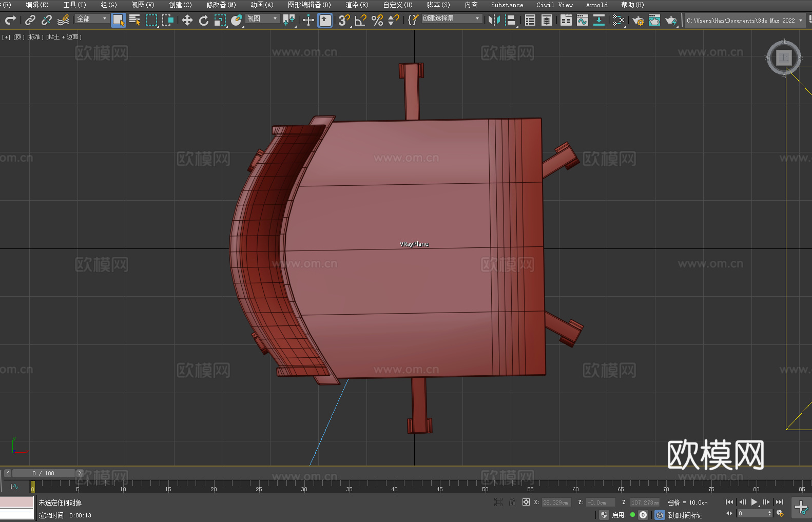Choose Rectangular Selection Region tool
Viewport: 812px width, 522px height.
pos(151,20)
